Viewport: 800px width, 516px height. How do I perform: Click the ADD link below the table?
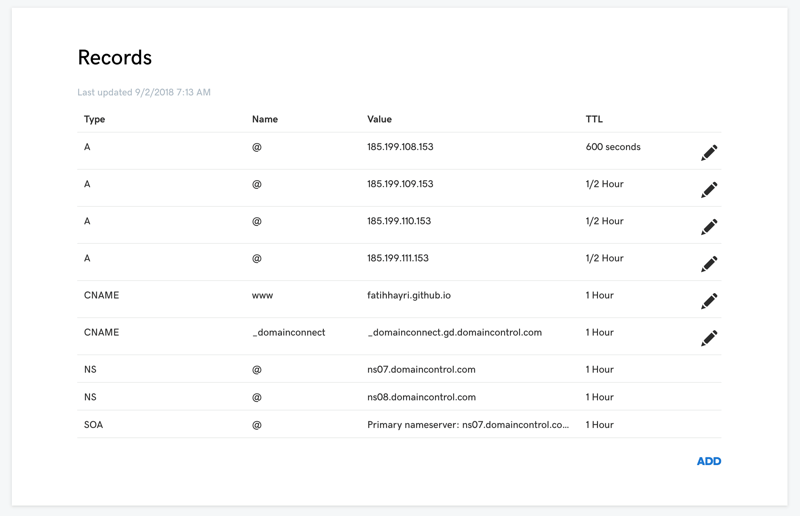(x=708, y=461)
